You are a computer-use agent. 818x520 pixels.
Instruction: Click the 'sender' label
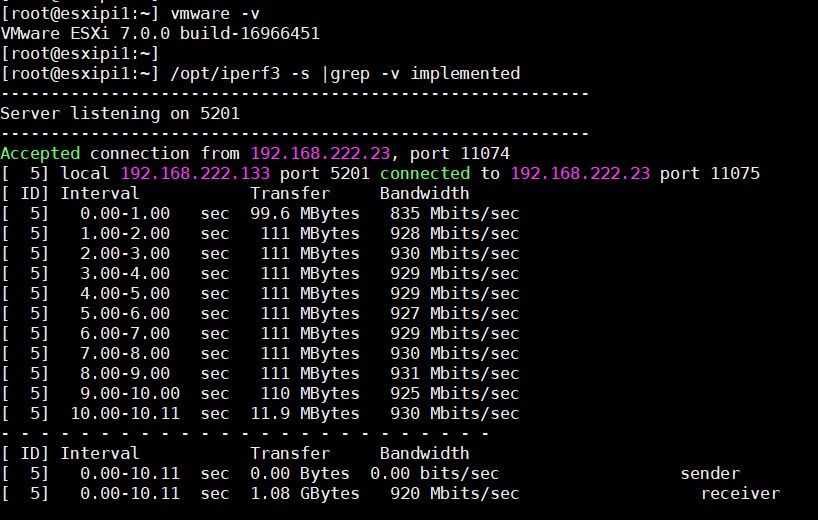tap(710, 474)
